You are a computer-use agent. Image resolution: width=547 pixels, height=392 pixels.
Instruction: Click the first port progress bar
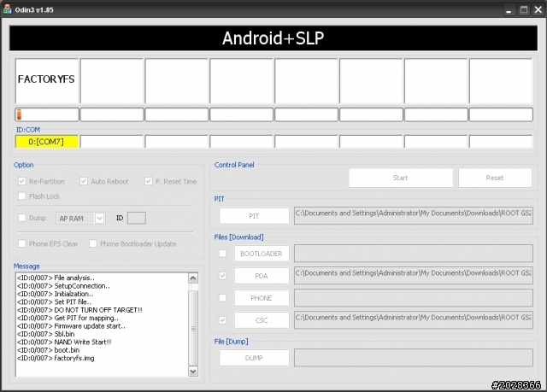[47, 114]
